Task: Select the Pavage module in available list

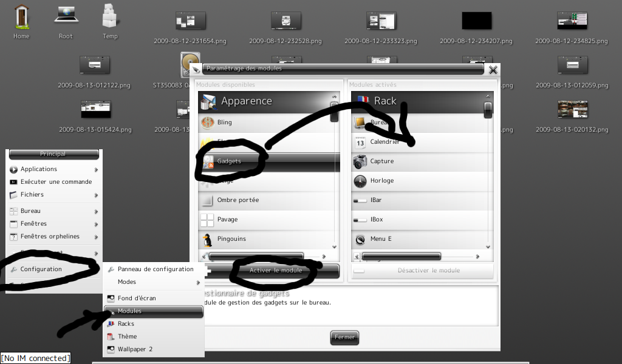Action: point(227,220)
